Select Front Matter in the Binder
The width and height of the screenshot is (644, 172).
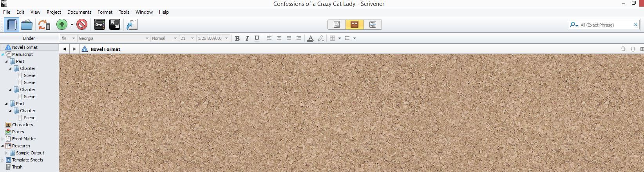(x=24, y=139)
